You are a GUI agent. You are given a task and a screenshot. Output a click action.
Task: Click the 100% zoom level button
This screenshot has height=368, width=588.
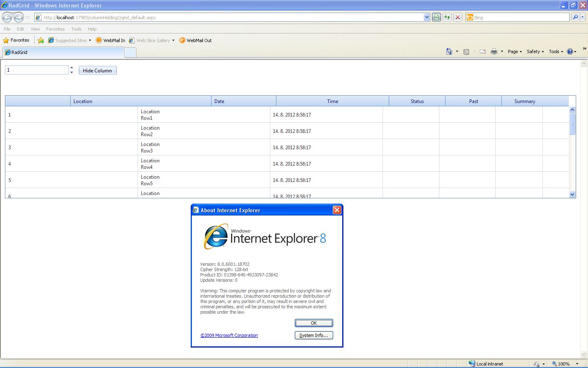click(x=561, y=364)
